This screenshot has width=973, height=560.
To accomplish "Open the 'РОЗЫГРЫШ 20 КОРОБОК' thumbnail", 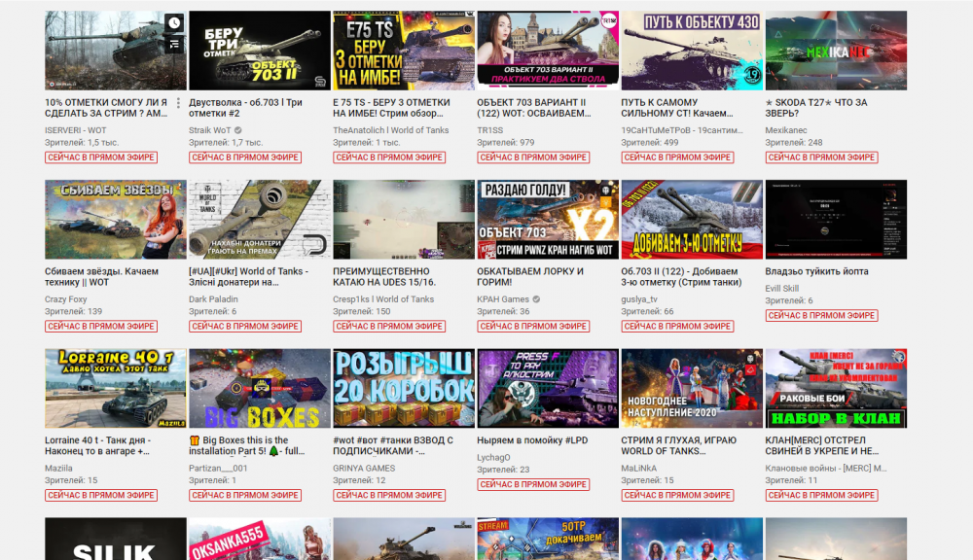I will point(404,388).
